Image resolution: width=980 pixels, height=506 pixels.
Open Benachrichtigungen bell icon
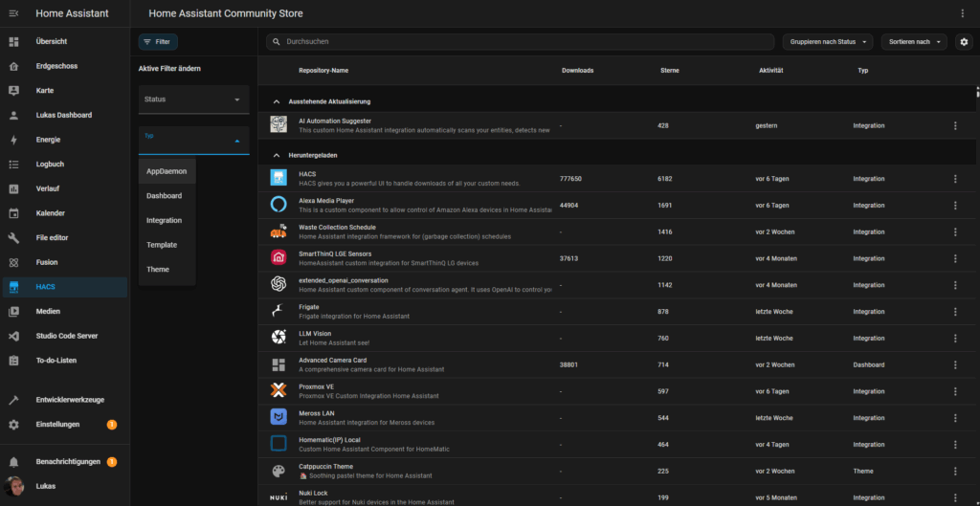coord(13,462)
